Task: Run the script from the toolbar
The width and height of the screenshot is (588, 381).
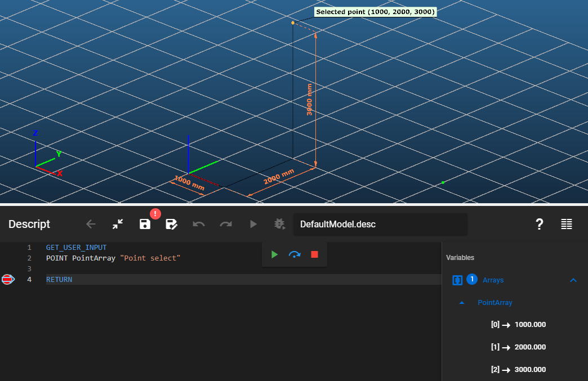Action: point(253,224)
